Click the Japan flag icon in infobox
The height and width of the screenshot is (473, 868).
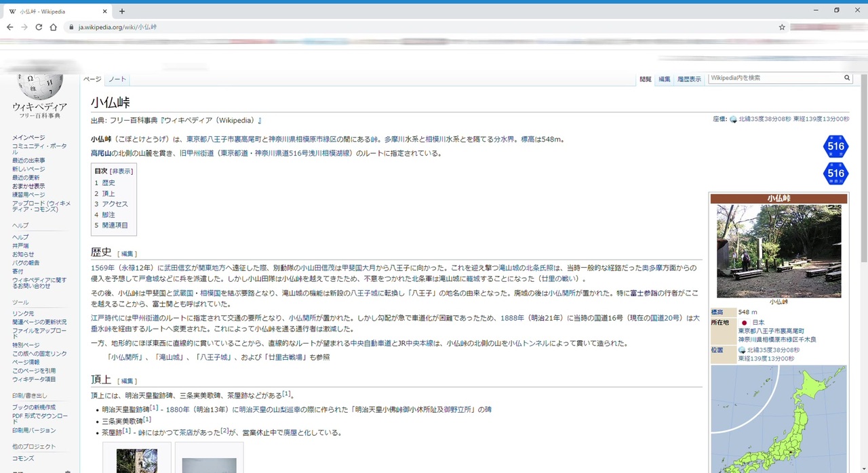(x=744, y=323)
